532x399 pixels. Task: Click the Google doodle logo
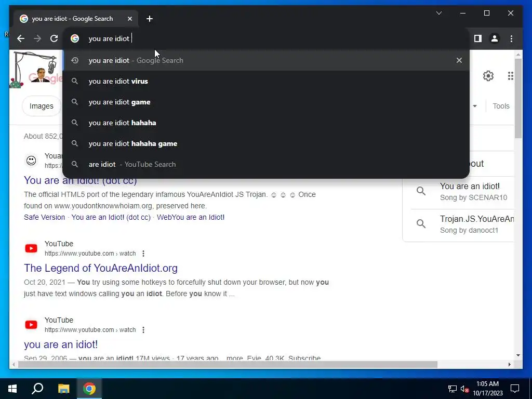[37, 70]
